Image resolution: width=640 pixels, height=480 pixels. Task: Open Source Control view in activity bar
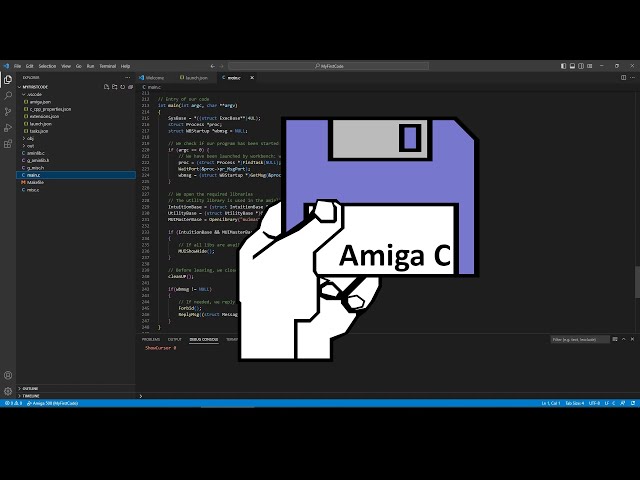pyautogui.click(x=8, y=112)
